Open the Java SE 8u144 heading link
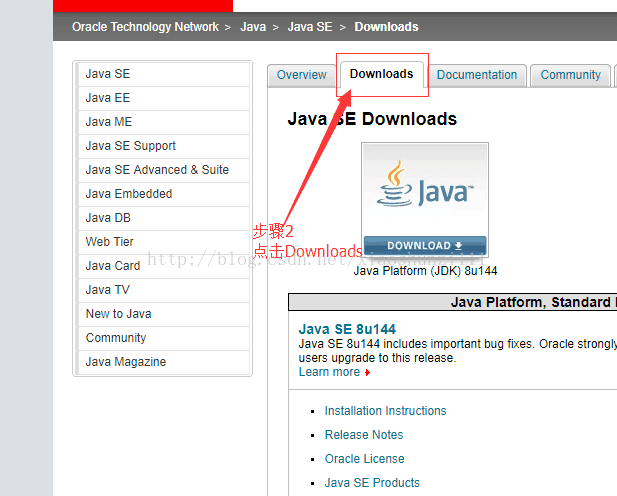Viewport: 617px width, 496px height. click(x=347, y=329)
